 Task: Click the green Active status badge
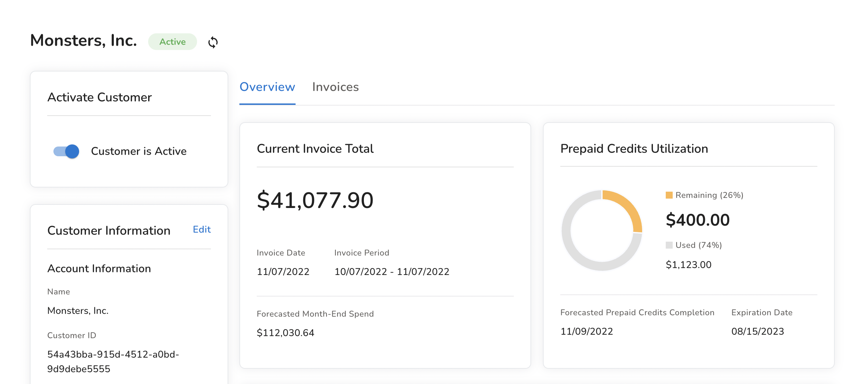[x=172, y=42]
